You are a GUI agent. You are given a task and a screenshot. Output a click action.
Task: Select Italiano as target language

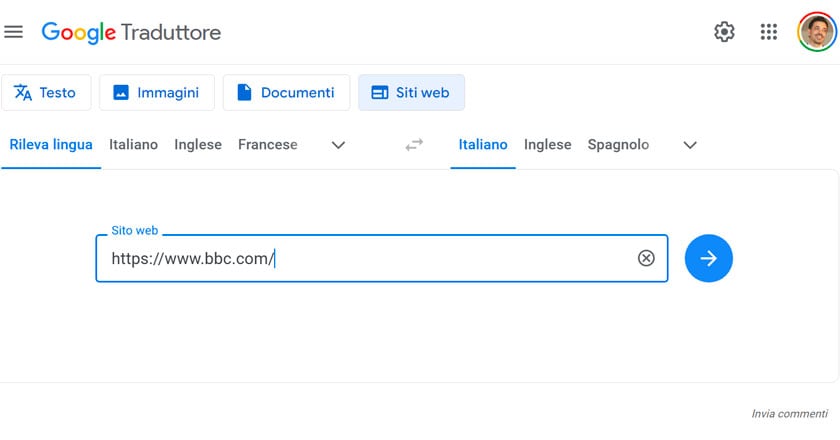tap(483, 145)
